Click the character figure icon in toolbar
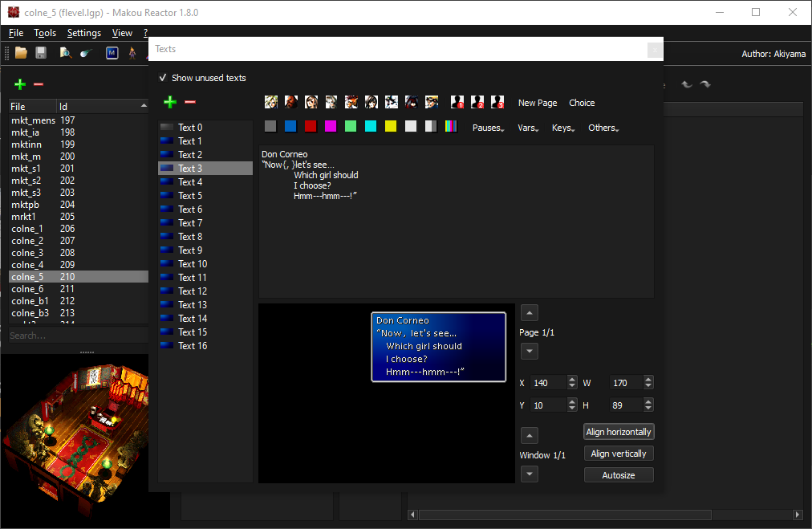This screenshot has width=812, height=529. coord(132,53)
